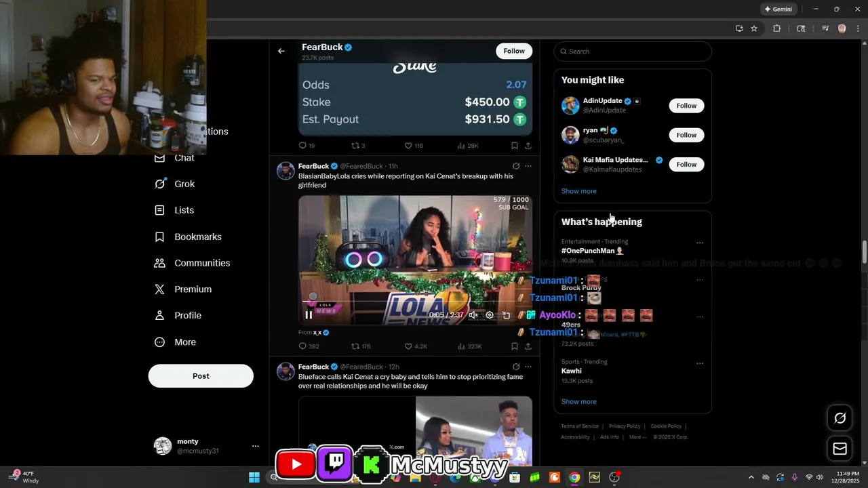Open the floating Grok button

(840, 418)
